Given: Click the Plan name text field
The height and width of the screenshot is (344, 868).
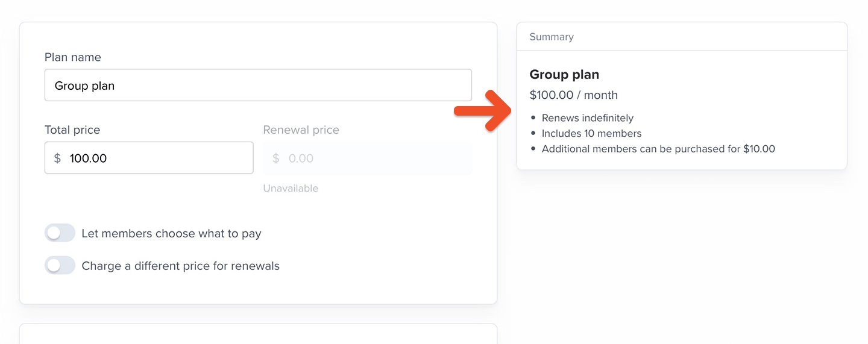Looking at the screenshot, I should 258,86.
